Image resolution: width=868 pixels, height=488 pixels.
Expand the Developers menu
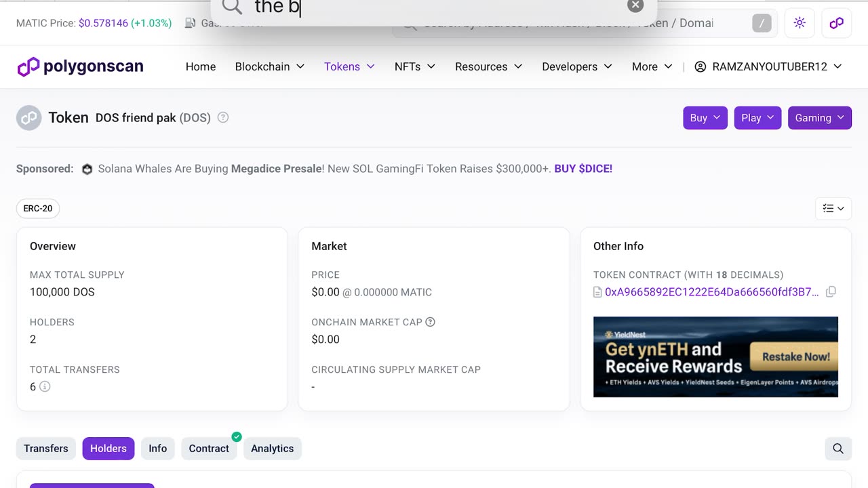577,66
